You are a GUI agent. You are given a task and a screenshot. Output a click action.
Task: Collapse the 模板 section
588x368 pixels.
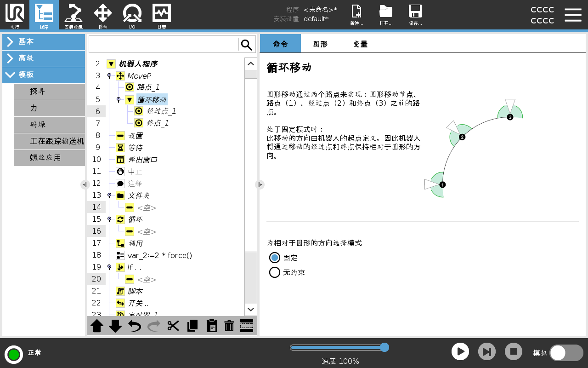(x=44, y=75)
